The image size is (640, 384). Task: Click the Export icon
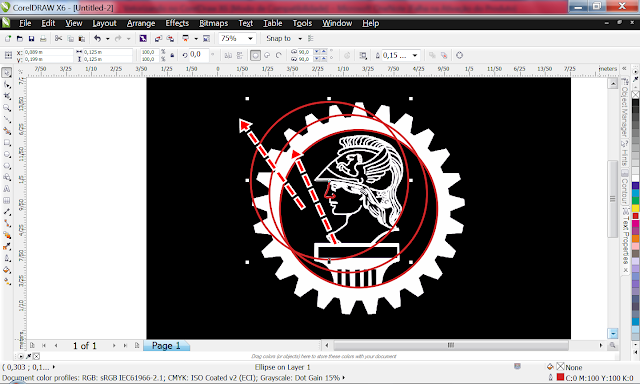click(170, 38)
